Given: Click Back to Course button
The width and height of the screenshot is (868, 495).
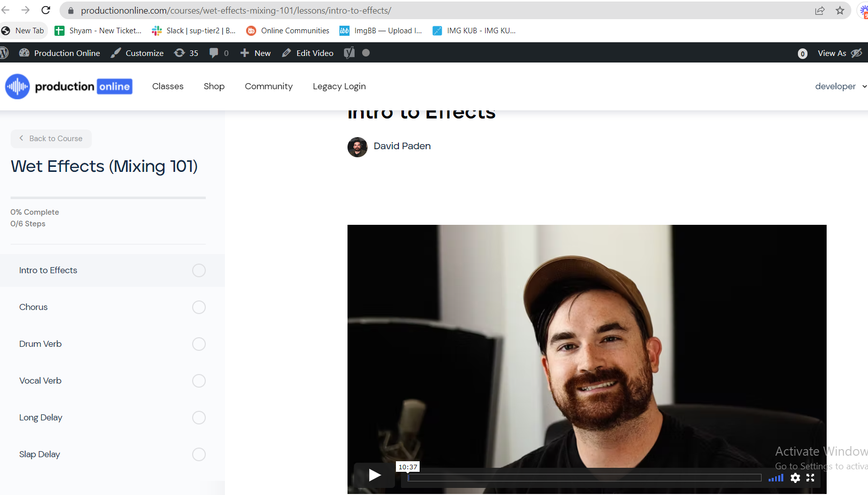Looking at the screenshot, I should 51,139.
